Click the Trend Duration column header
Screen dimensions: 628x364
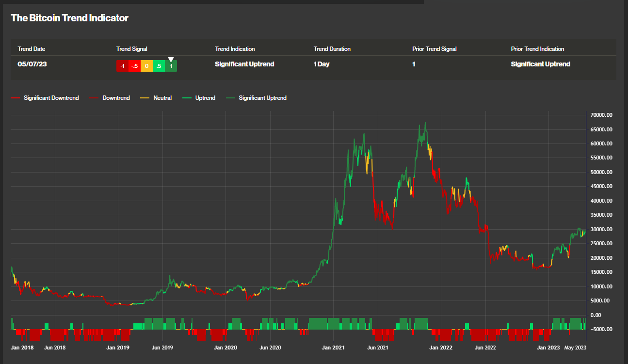pos(332,49)
